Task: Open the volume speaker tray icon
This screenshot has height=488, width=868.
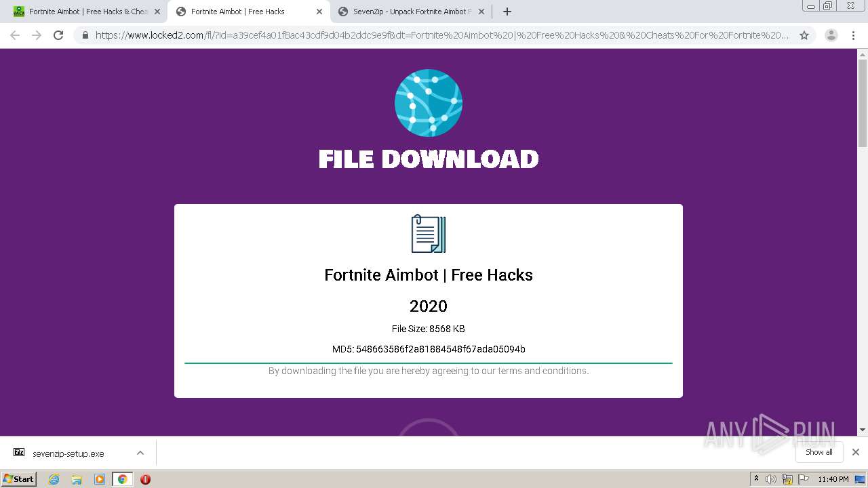Action: (770, 479)
